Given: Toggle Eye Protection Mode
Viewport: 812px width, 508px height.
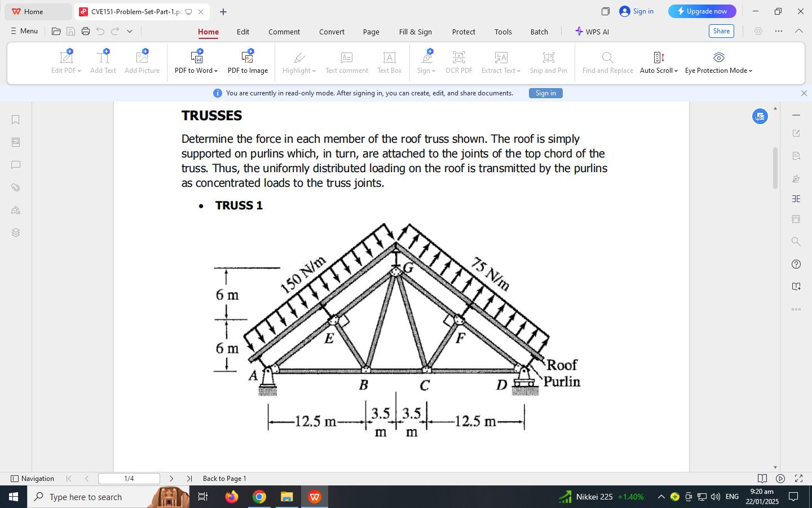Looking at the screenshot, I should pos(718,62).
